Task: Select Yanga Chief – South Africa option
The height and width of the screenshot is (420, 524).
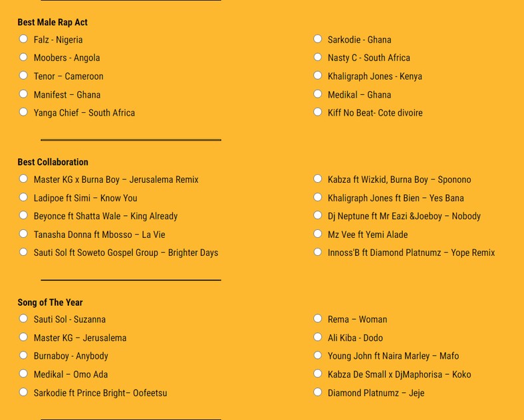Action: (23, 112)
